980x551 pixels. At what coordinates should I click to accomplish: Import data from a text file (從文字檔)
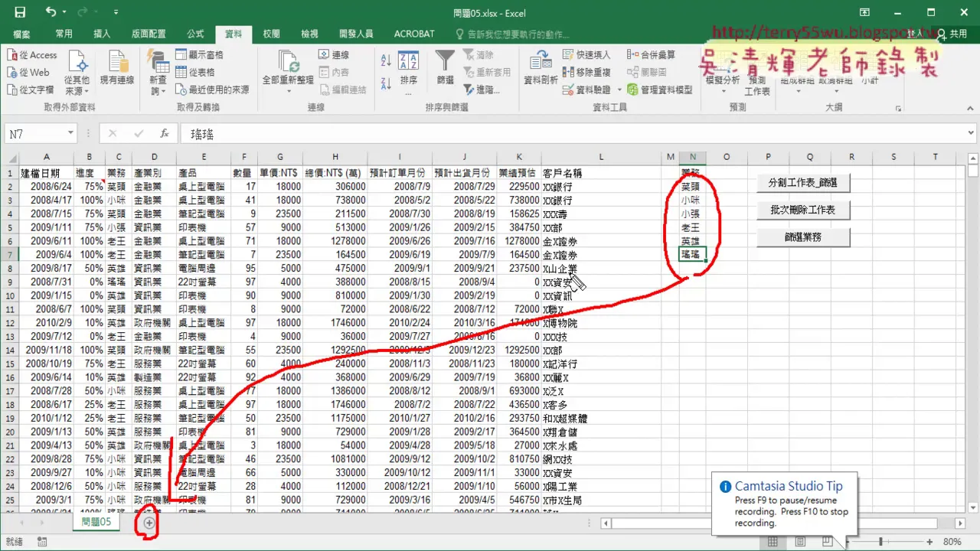(x=31, y=90)
